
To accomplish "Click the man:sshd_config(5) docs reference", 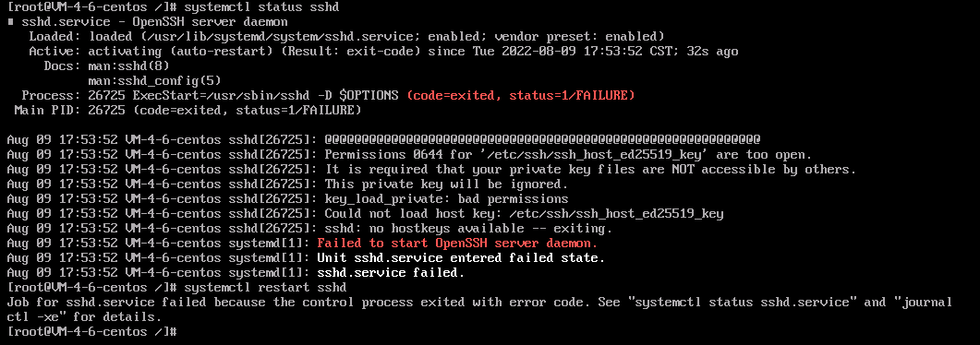I will point(154,80).
